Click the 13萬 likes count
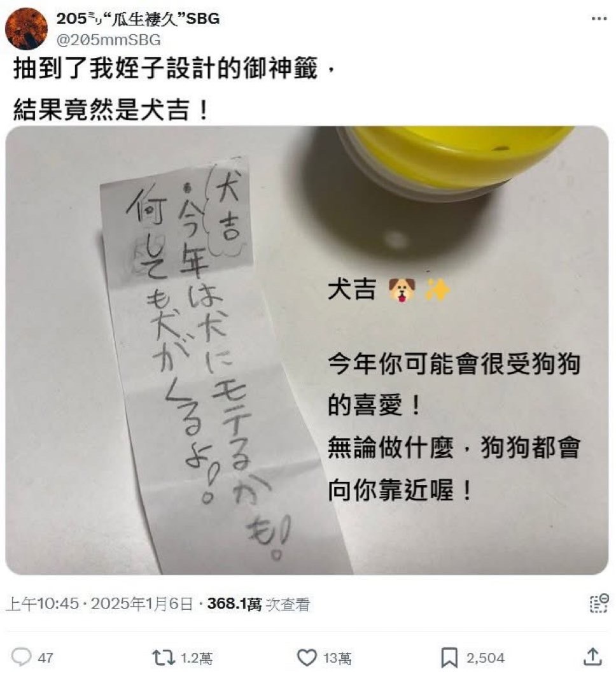Viewport: 616px width, 683px height. pos(337,658)
